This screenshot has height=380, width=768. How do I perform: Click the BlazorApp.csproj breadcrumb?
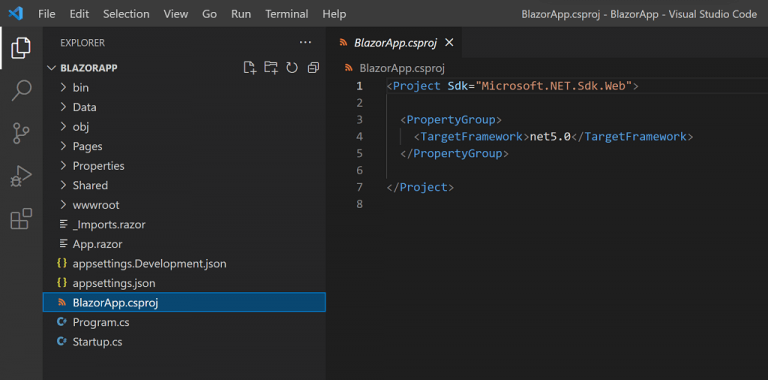pos(402,68)
